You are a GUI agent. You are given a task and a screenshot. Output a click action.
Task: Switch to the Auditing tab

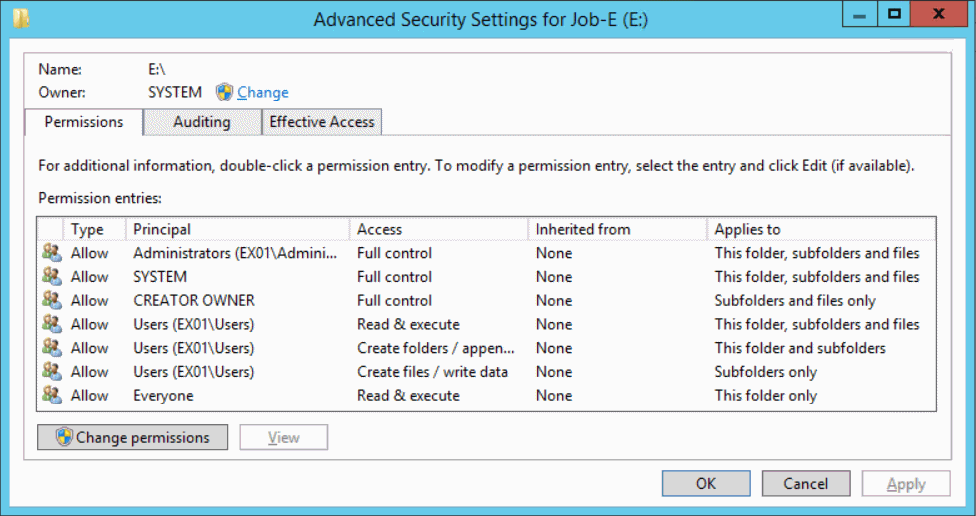tap(202, 122)
